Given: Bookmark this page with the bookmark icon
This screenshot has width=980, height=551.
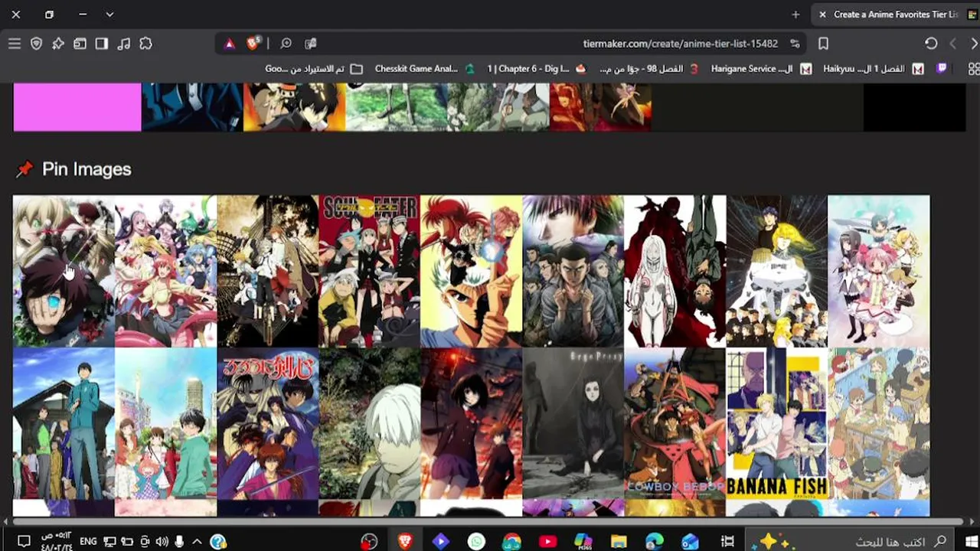Looking at the screenshot, I should coord(823,44).
